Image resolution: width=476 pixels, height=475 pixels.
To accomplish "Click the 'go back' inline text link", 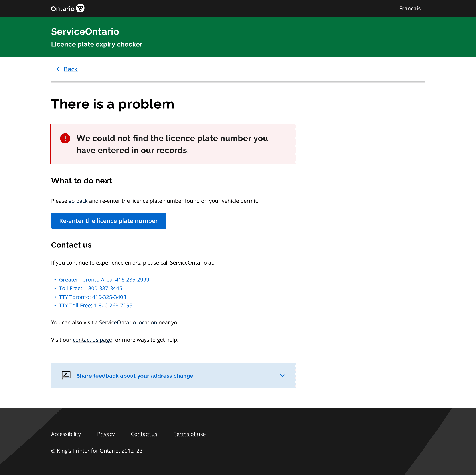I will pos(78,201).
